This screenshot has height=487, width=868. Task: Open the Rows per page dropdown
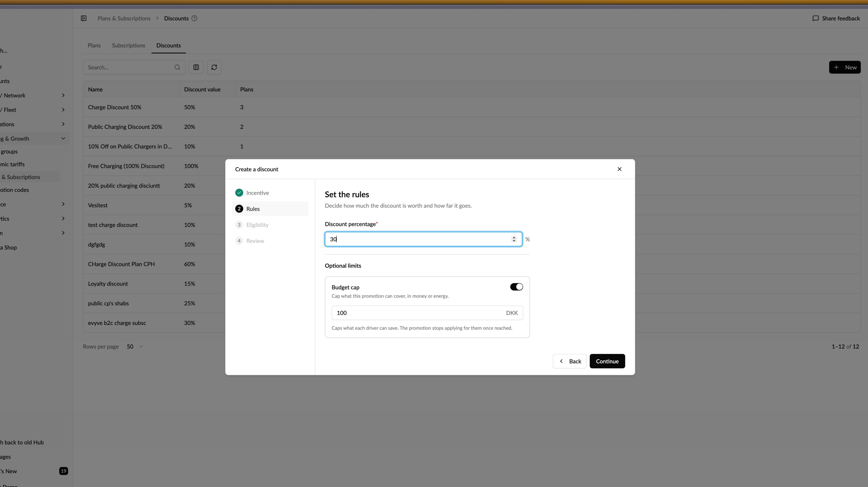click(135, 347)
